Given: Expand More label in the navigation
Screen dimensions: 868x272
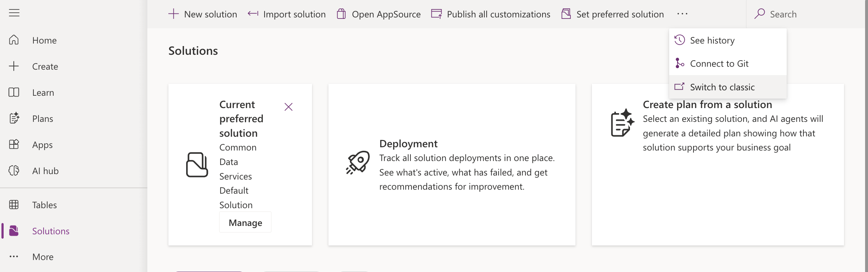Looking at the screenshot, I should [43, 257].
